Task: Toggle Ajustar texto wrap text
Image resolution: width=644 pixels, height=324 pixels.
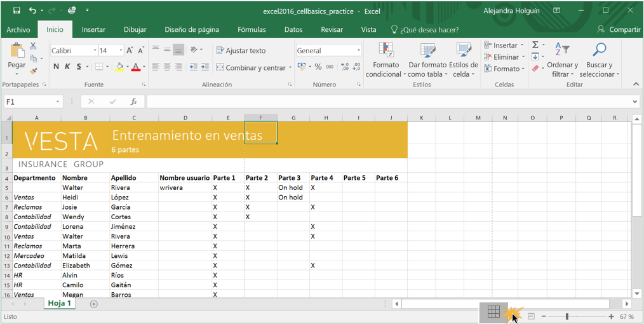Action: (x=241, y=50)
